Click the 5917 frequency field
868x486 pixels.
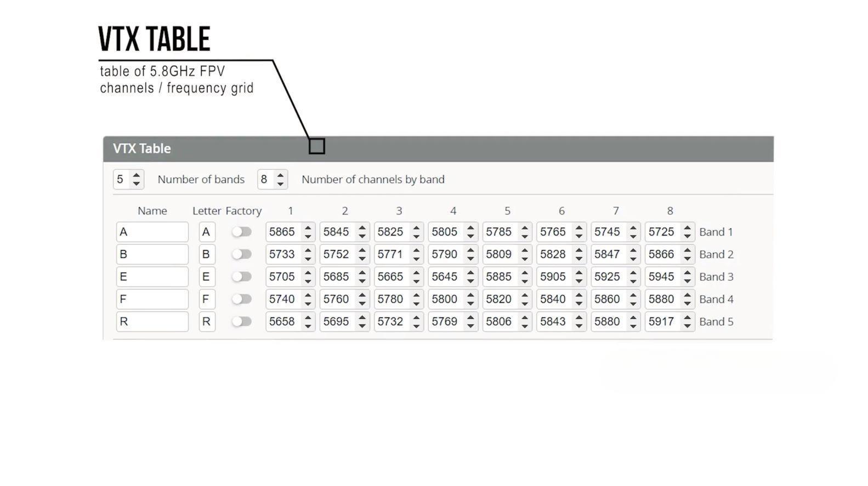pos(661,322)
